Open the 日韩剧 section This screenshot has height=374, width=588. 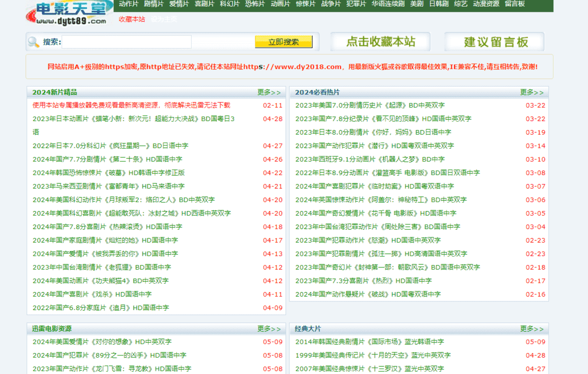[x=439, y=4]
